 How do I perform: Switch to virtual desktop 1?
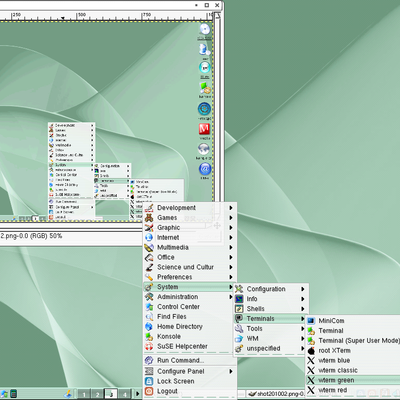84,395
